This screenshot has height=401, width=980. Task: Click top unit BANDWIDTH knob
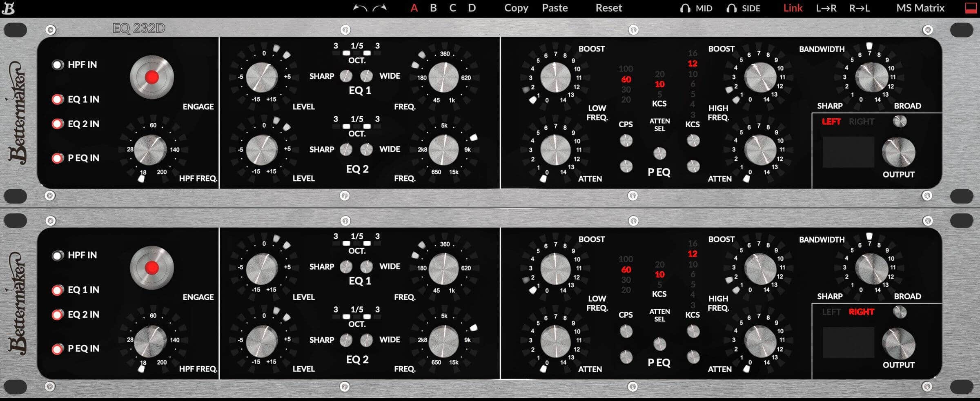pos(871,78)
